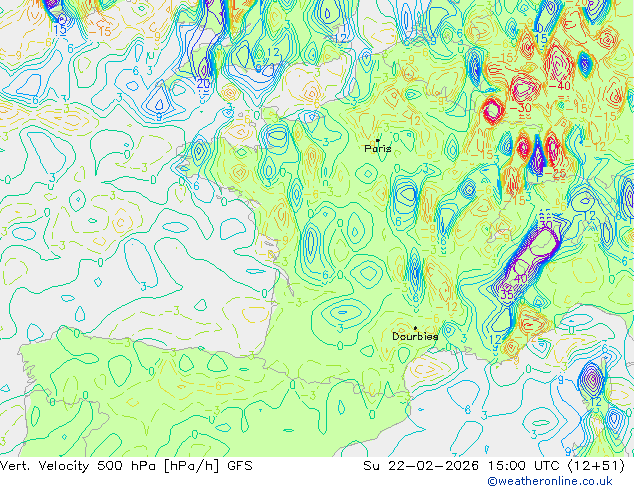Click the 'Vert. Velocity 500 hPa [hPa/h] GFS' title
This screenshot has height=490, width=634.
(x=126, y=466)
